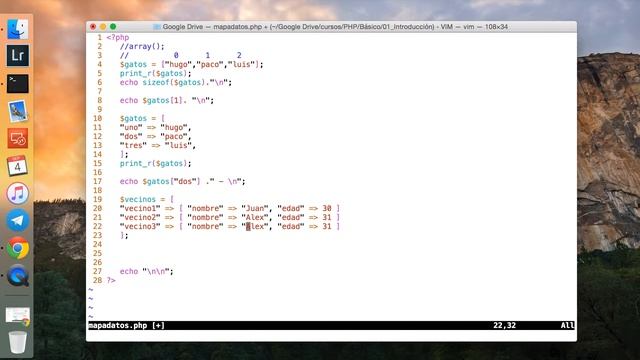
Task: Click "Alex" value on line 21
Action: pyautogui.click(x=255, y=217)
